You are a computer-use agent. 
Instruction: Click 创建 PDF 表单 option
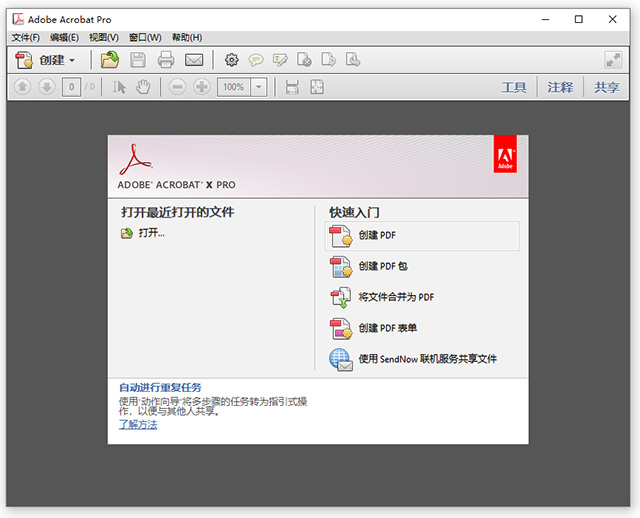pos(387,328)
